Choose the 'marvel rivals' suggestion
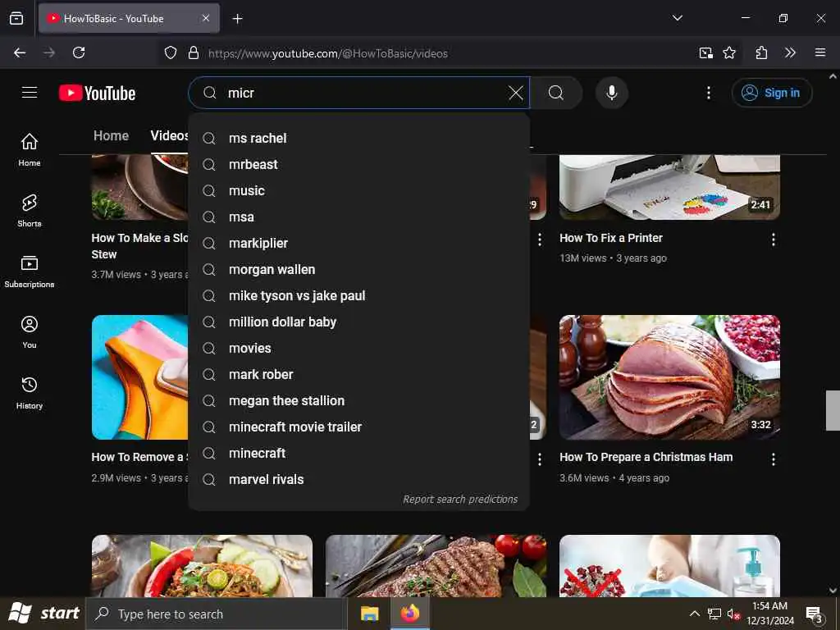 click(x=359, y=479)
